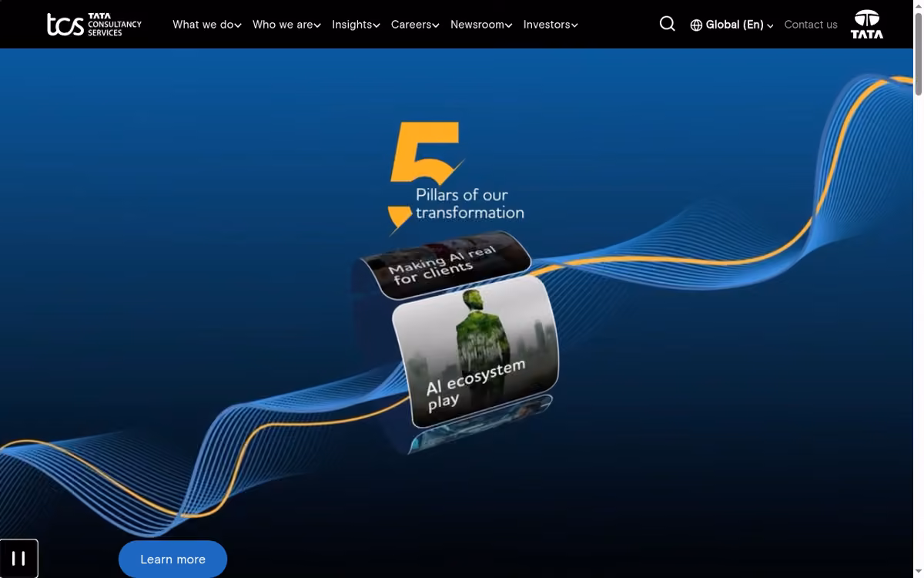Image resolution: width=924 pixels, height=578 pixels.
Task: Open the Investors menu
Action: [x=551, y=25]
